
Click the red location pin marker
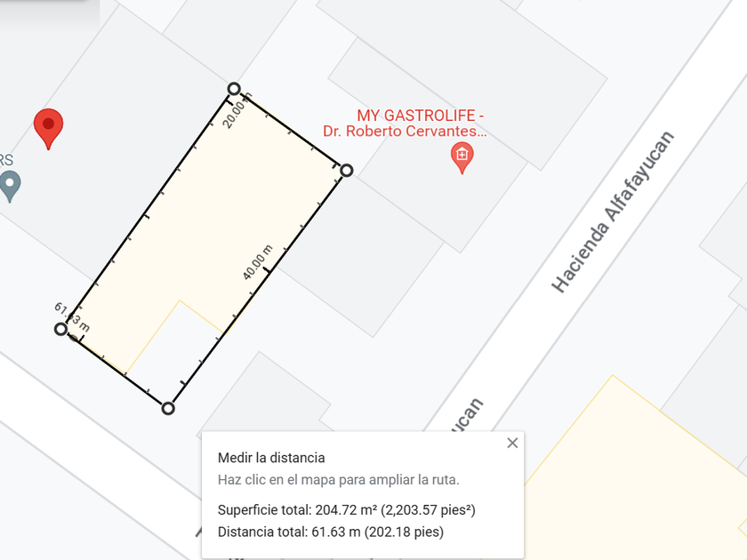coord(48,127)
